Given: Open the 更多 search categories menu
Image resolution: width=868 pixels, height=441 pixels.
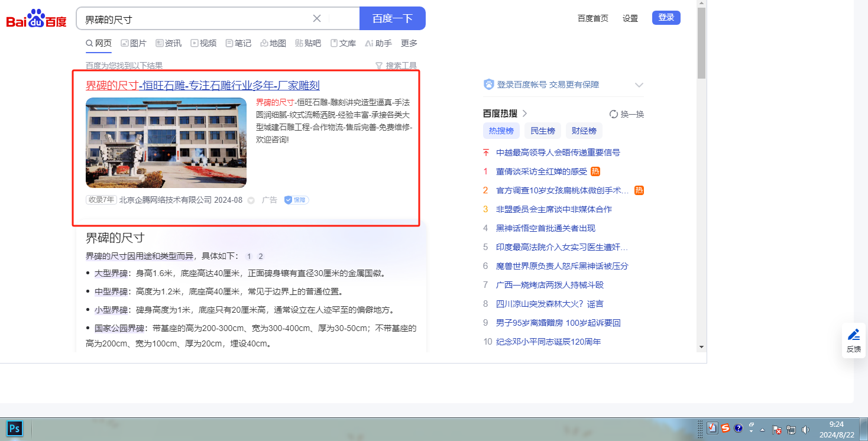Looking at the screenshot, I should 409,43.
